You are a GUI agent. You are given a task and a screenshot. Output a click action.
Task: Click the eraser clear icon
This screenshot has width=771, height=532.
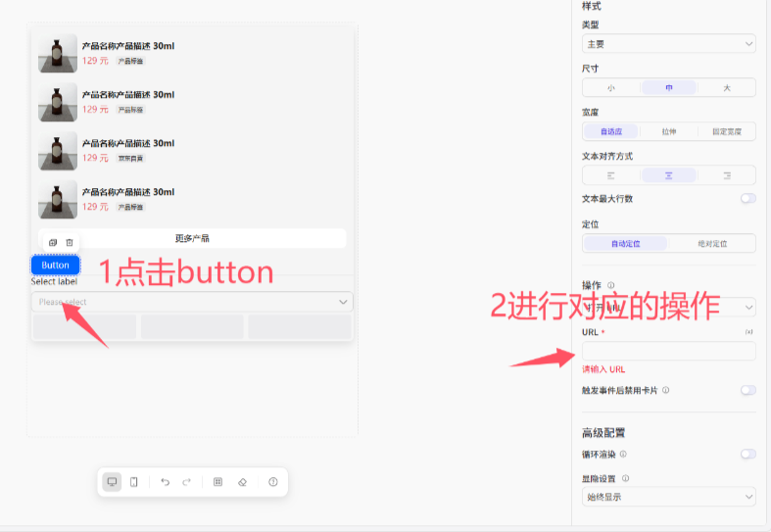click(x=243, y=482)
